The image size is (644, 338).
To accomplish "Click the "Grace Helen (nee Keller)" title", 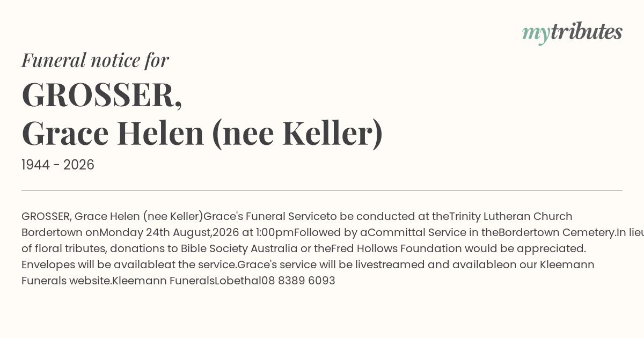I will (x=202, y=134).
